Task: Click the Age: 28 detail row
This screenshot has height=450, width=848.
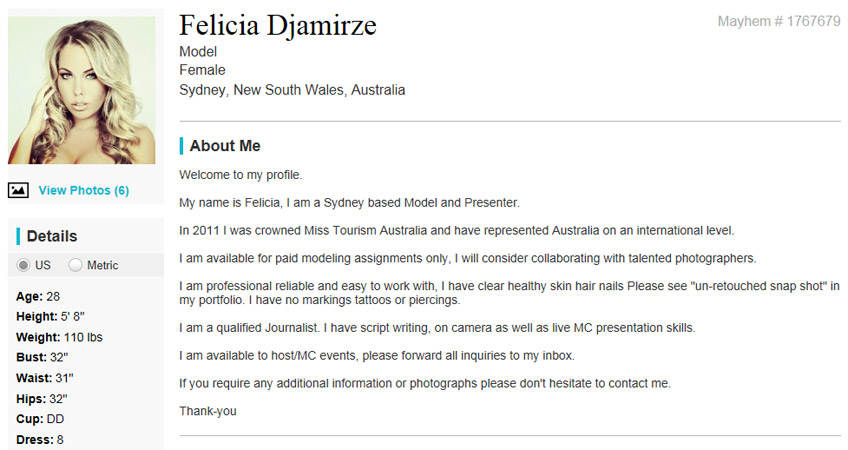Action: 39,296
